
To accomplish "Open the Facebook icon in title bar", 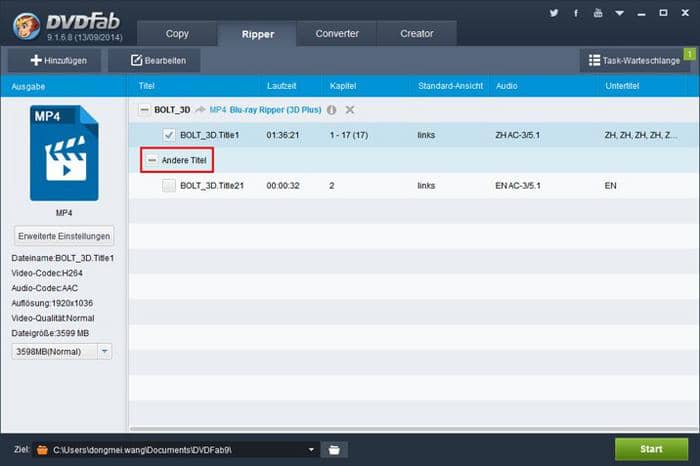I will click(x=576, y=13).
